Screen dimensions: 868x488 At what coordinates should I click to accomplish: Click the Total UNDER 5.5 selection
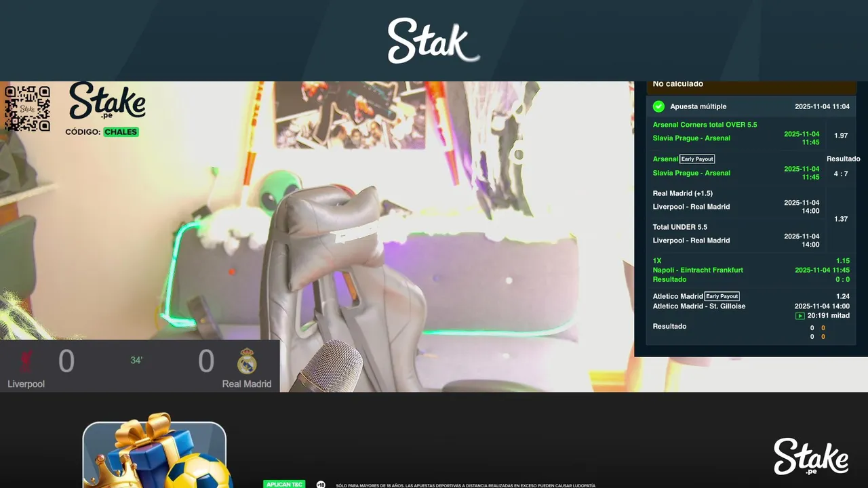click(679, 227)
